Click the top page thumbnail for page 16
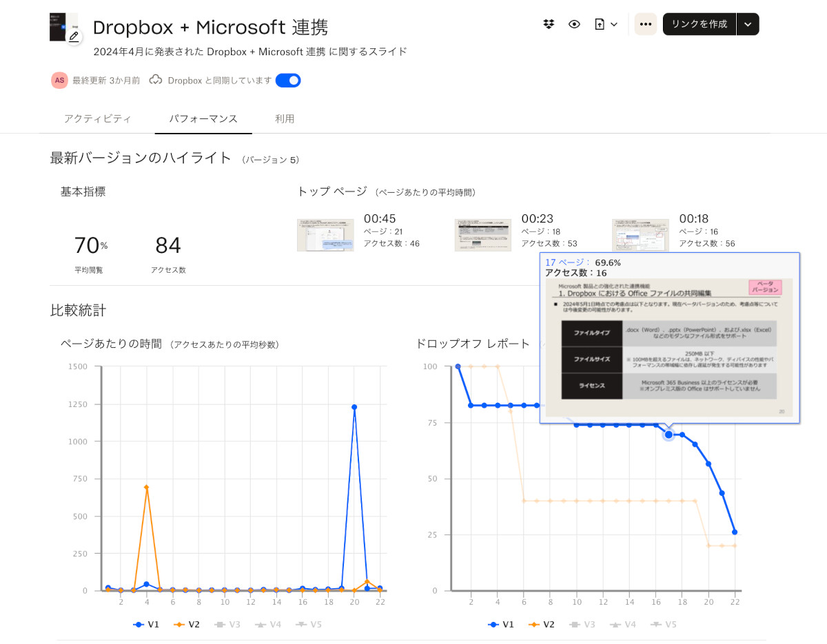Viewport: 827px width, 644px height. (640, 235)
